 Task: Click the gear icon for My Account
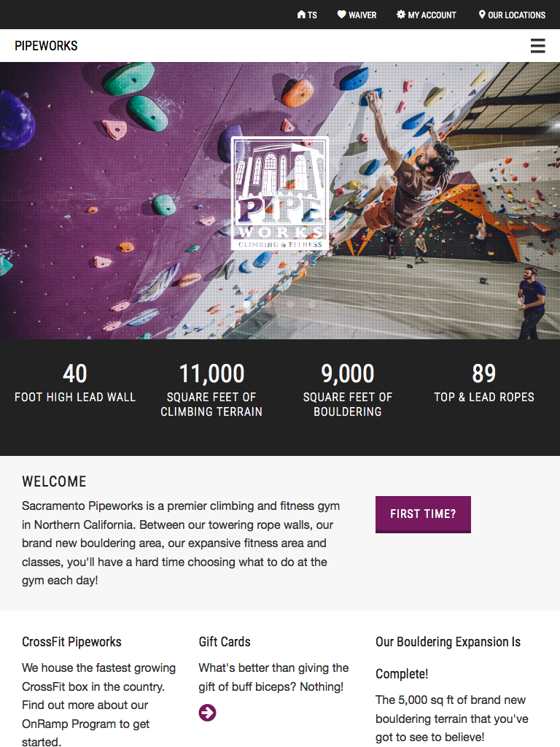401,15
